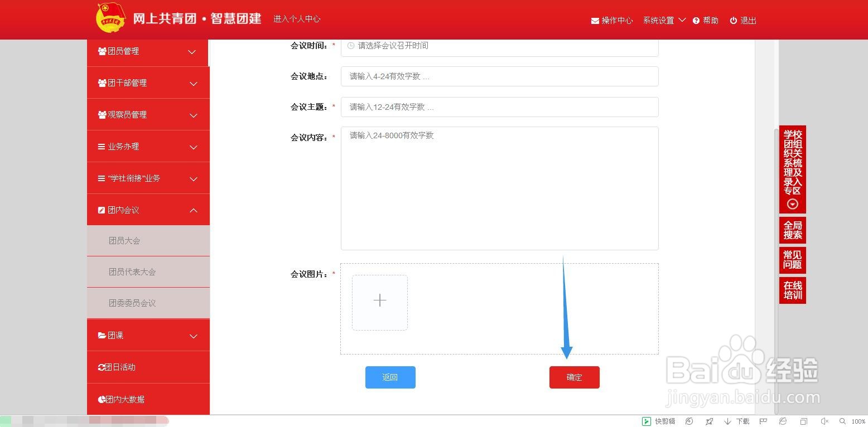Toggle the 团内会议 section closed
The width and height of the screenshot is (868, 427).
(x=193, y=210)
